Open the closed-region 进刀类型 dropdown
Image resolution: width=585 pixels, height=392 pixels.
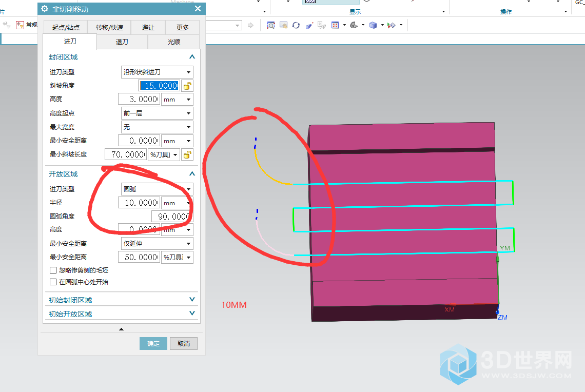click(157, 72)
